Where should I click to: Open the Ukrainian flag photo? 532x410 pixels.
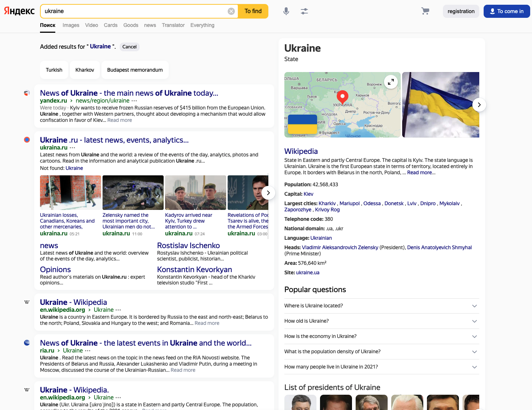(x=441, y=105)
